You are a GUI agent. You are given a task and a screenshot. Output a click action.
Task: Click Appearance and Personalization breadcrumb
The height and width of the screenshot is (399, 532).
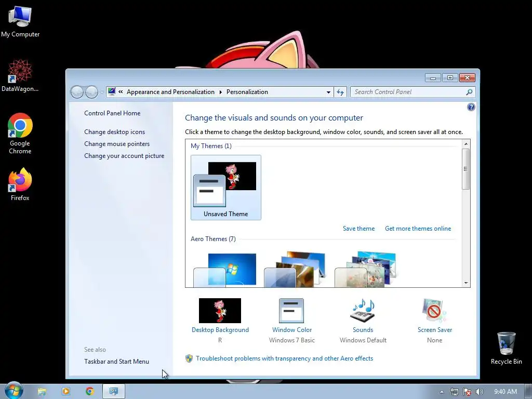[x=170, y=92]
